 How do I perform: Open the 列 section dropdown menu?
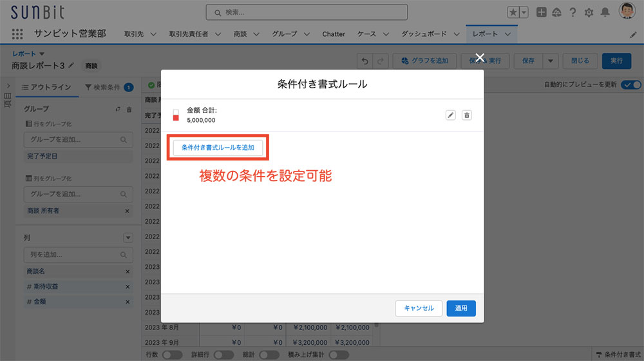coord(128,238)
